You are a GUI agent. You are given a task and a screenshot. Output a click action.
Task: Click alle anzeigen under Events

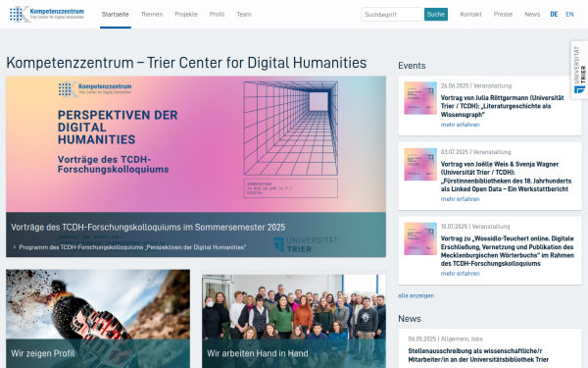(416, 295)
